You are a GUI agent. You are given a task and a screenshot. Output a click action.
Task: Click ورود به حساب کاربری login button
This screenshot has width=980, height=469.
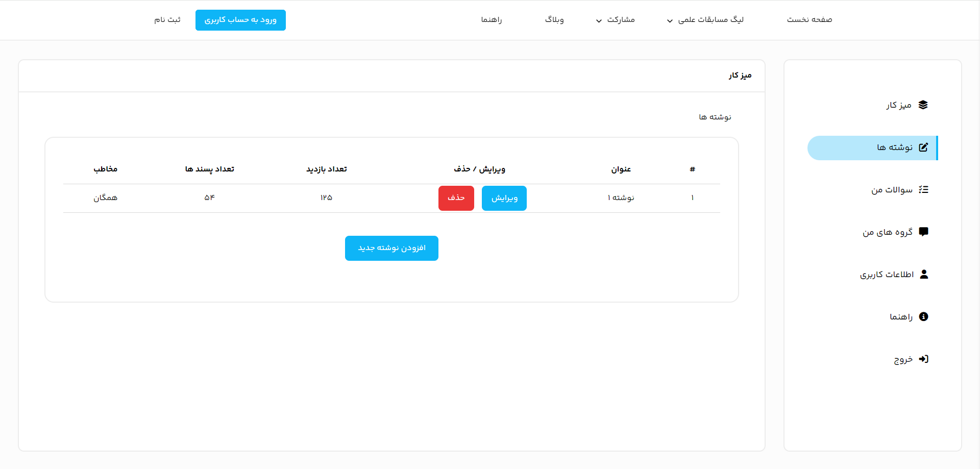coord(240,20)
